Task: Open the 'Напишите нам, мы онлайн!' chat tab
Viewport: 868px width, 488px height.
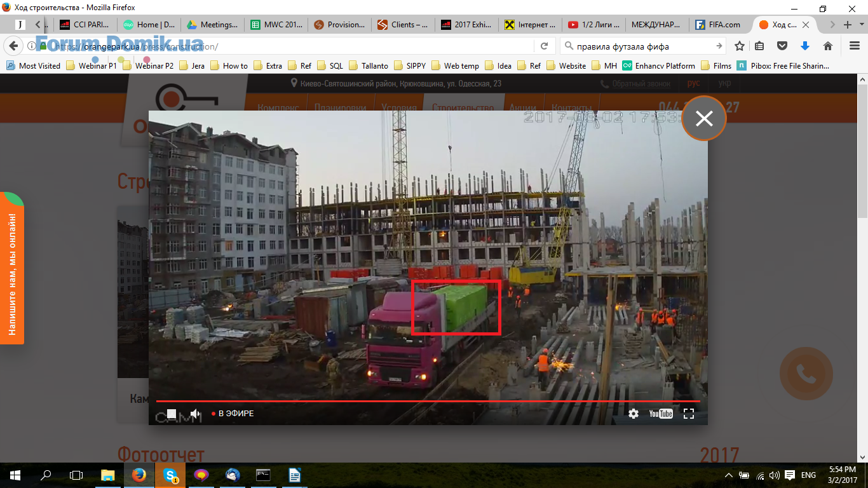Action: (11, 268)
